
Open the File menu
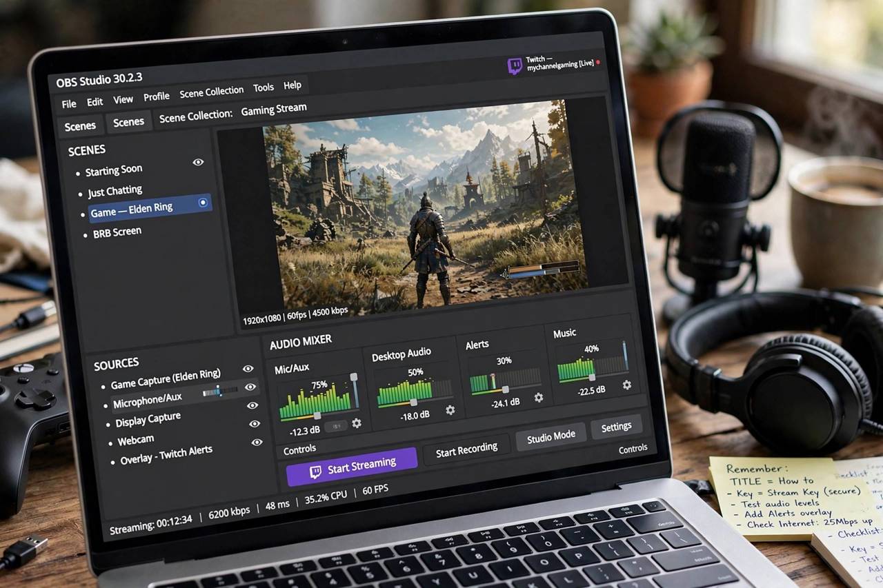69,104
